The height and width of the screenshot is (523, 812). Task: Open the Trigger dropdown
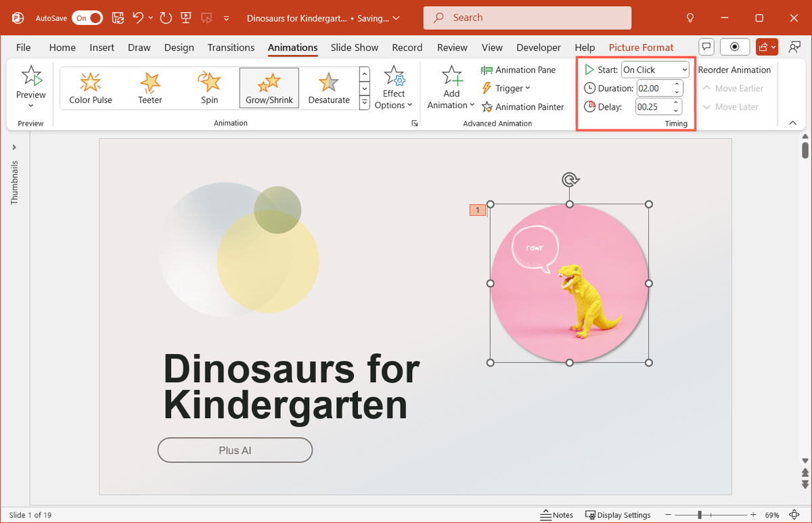coord(506,88)
